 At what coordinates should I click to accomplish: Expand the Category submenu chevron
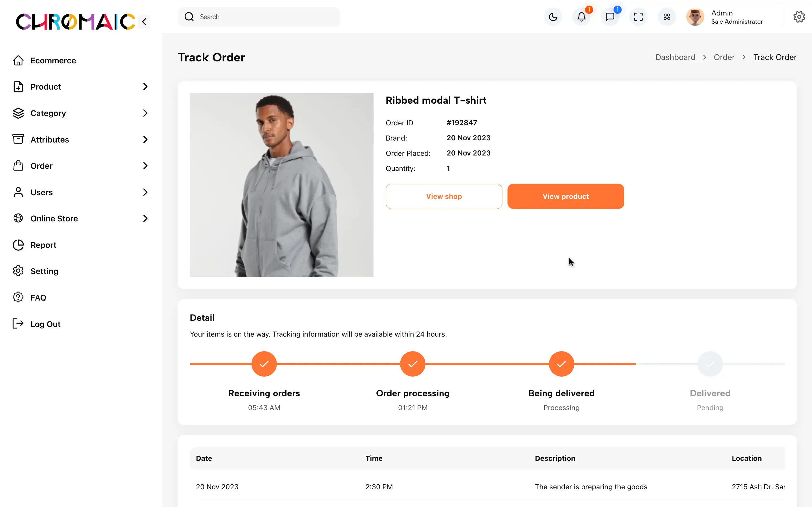(145, 113)
